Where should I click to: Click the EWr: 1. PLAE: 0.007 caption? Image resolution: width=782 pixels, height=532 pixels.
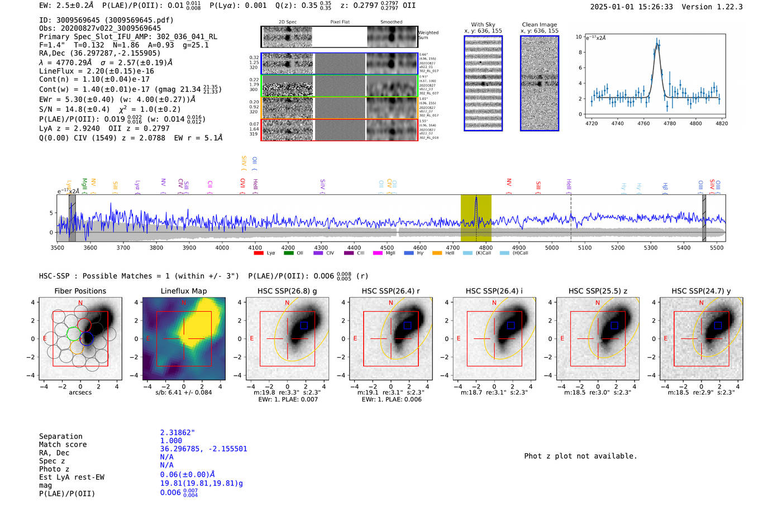click(287, 399)
